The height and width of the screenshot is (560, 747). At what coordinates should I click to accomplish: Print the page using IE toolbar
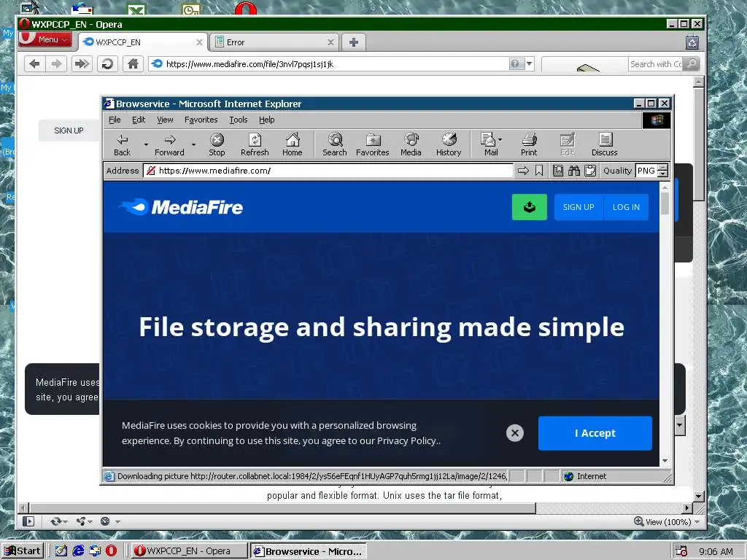529,144
